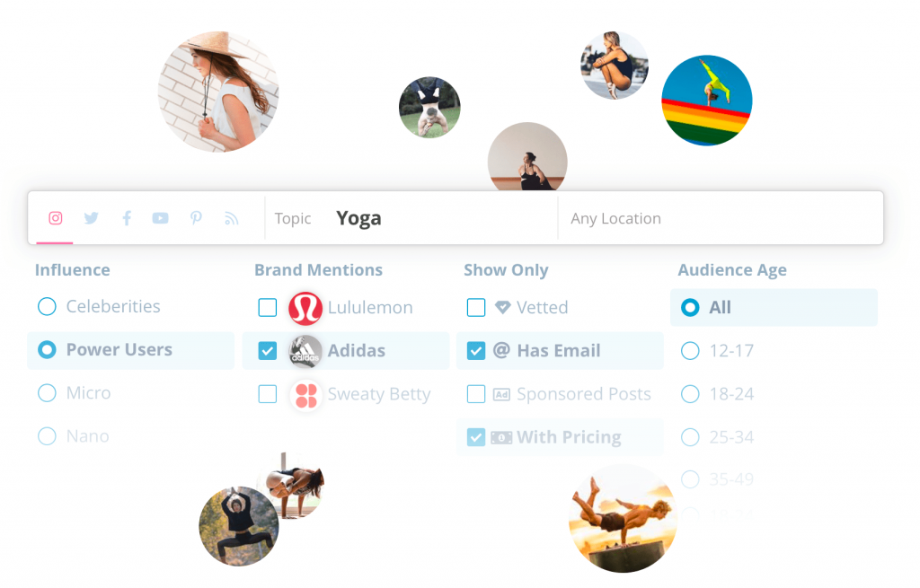Open the Any Location field
Viewport: 920px width, 588px height.
point(720,218)
